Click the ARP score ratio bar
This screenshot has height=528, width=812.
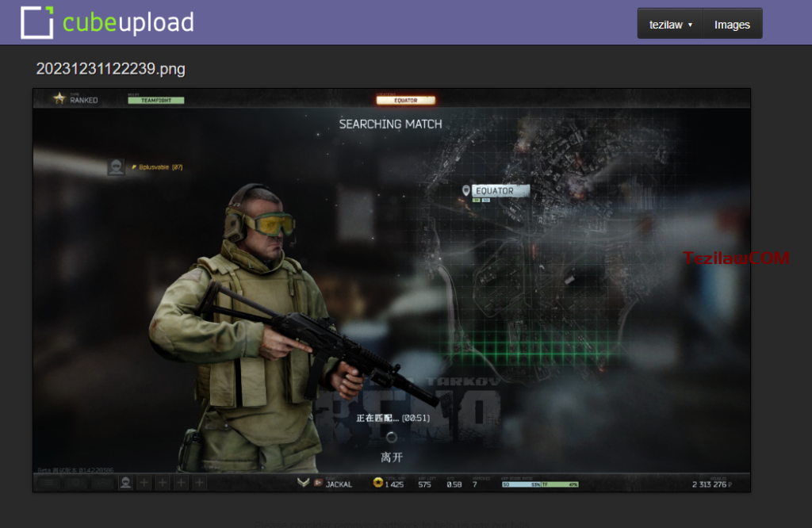click(x=540, y=484)
